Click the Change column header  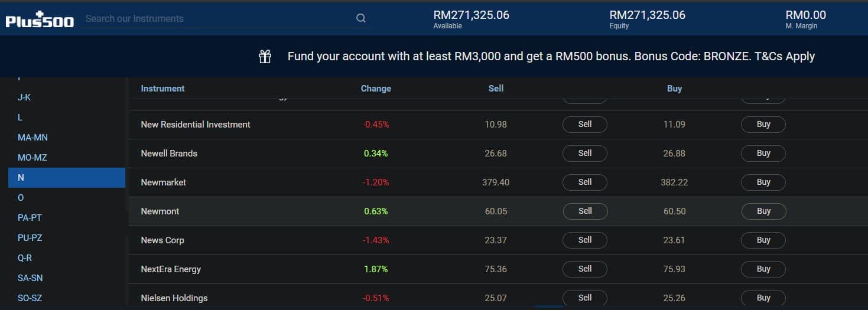376,89
